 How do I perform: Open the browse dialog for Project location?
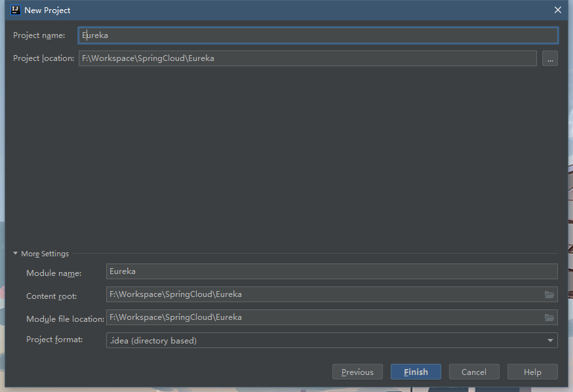[x=549, y=58]
